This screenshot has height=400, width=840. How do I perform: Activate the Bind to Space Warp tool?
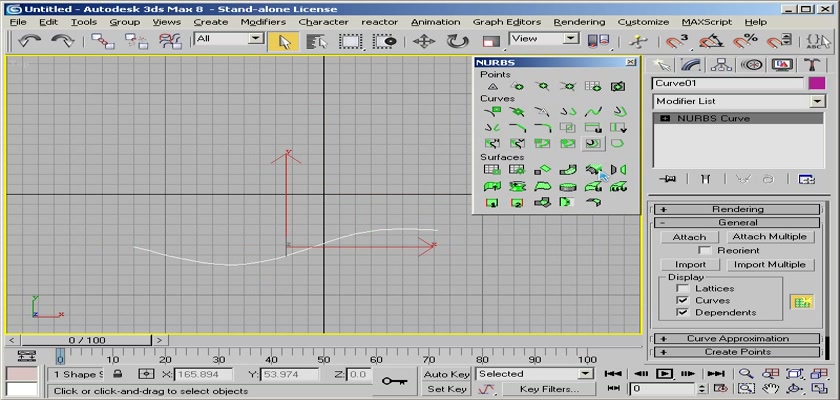click(x=170, y=41)
